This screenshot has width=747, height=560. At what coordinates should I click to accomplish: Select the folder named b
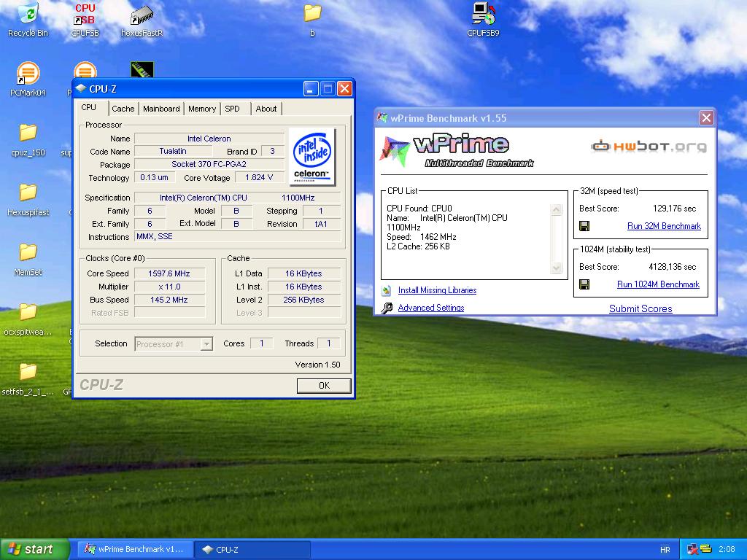pyautogui.click(x=312, y=19)
